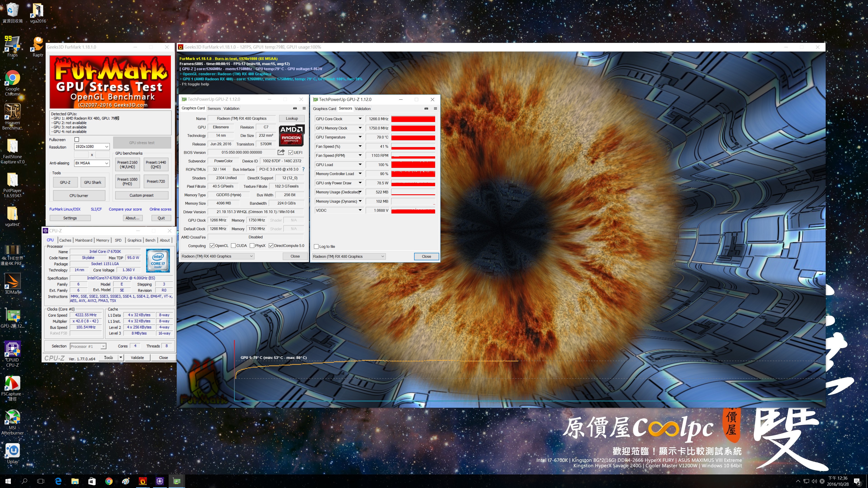Open CPU-Z Tools dropdown arrow
The image size is (868, 488).
[x=121, y=357]
